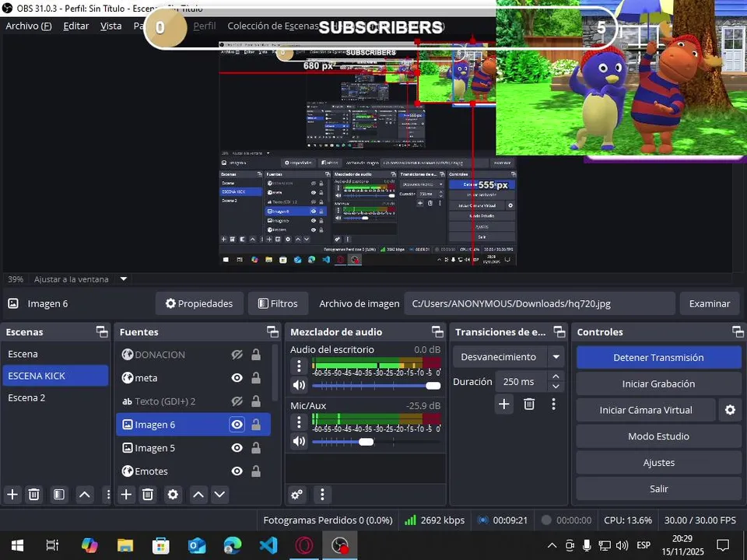Show the hidden DONACION source
The image size is (747, 560).
tap(237, 355)
